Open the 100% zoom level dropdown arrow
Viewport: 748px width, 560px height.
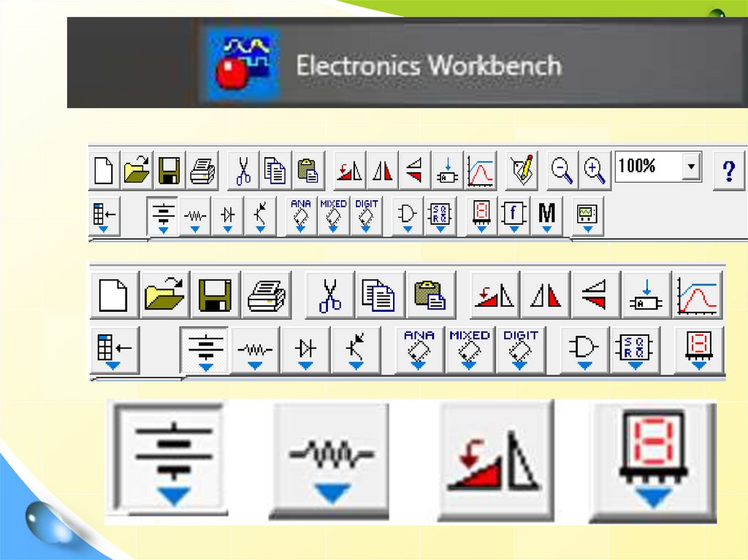691,166
